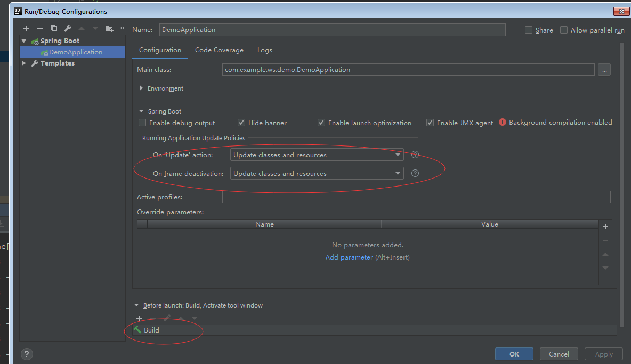Open On frame deactivation dropdown
The width and height of the screenshot is (631, 364).
coord(317,173)
